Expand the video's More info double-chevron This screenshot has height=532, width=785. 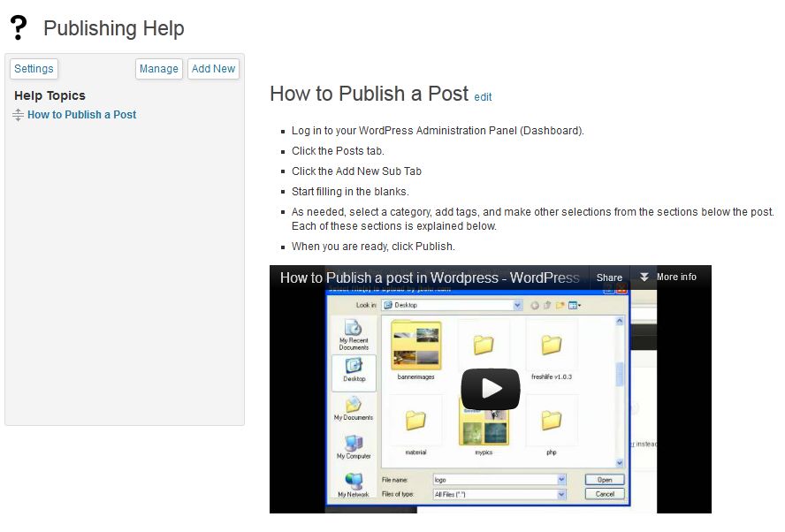coord(644,277)
